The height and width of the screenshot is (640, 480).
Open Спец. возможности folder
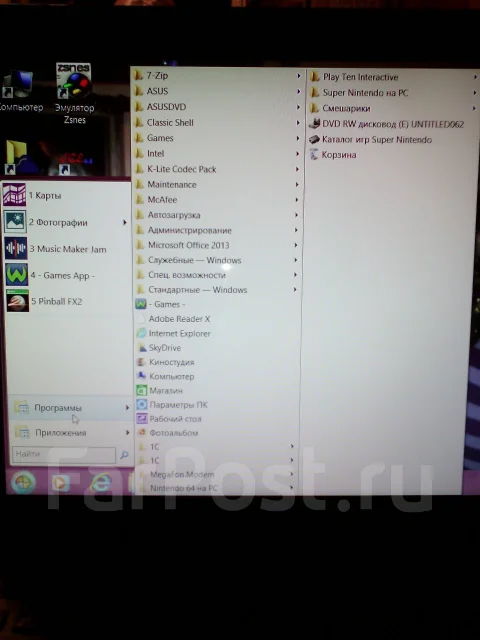218,275
